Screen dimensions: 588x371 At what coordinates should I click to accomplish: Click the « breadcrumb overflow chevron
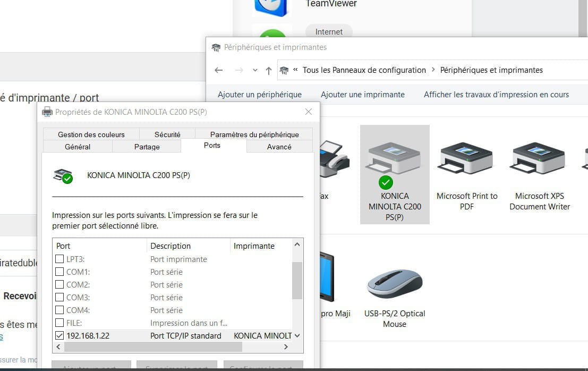coord(295,70)
